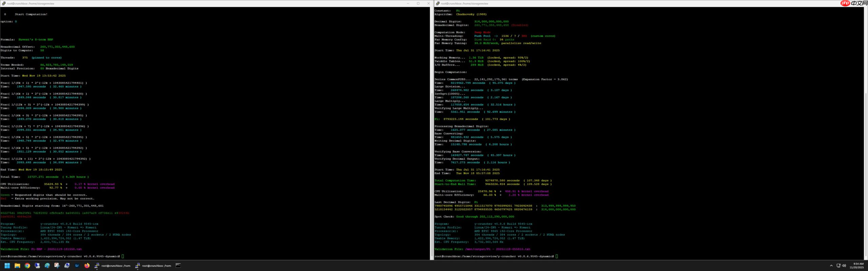Maximize the left PuTTY terminal window
The image size is (868, 271).
[x=418, y=3]
